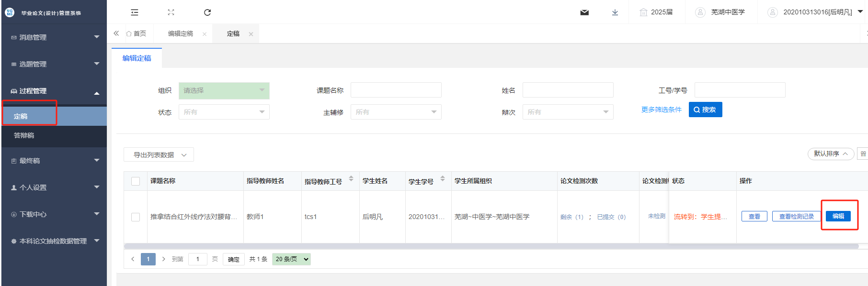The height and width of the screenshot is (286, 868).
Task: Open 答辩稿 in the sidebar menu
Action: pyautogui.click(x=24, y=135)
